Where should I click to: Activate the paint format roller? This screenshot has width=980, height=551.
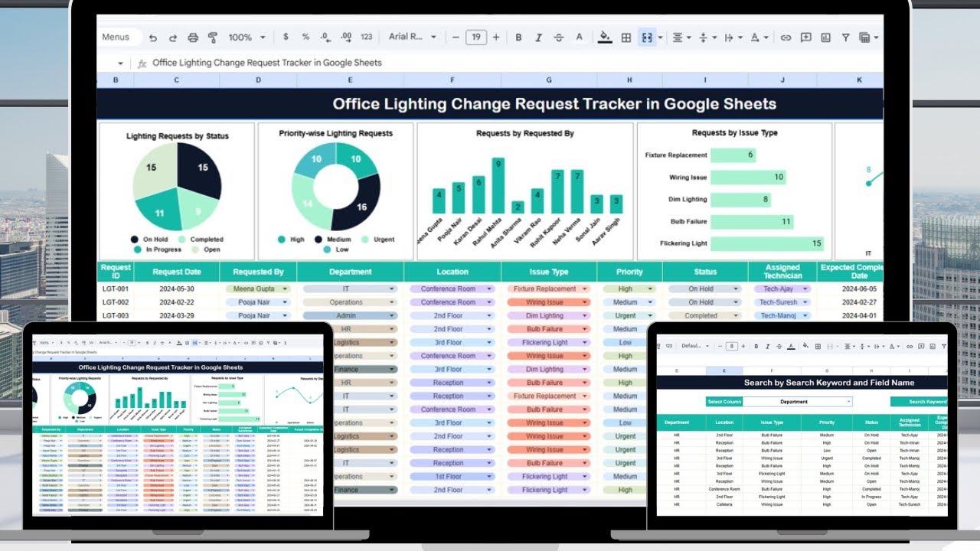pyautogui.click(x=213, y=37)
